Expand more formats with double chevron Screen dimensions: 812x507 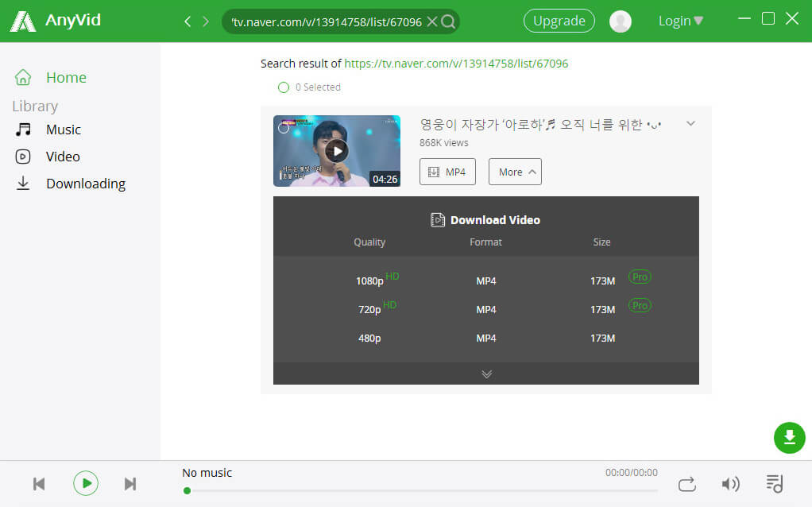point(486,374)
